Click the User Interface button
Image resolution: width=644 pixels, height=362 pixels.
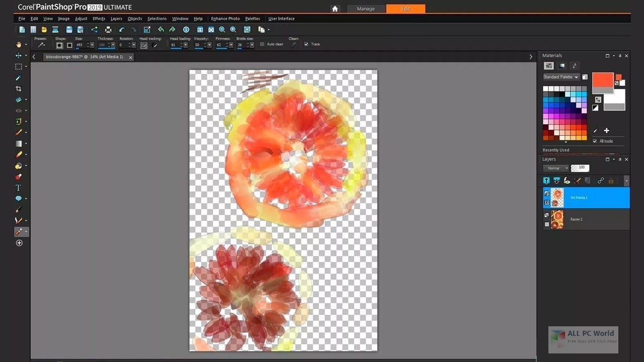point(281,19)
